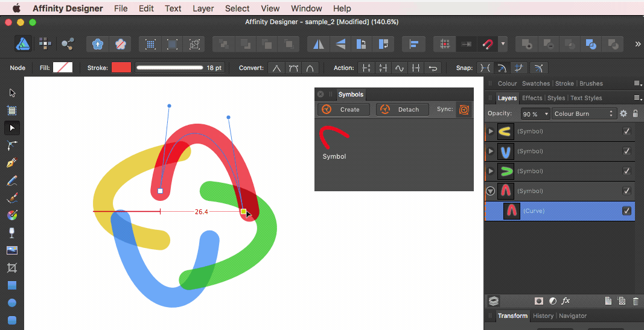Click the Detach symbol button
This screenshot has width=644, height=330.
click(403, 110)
